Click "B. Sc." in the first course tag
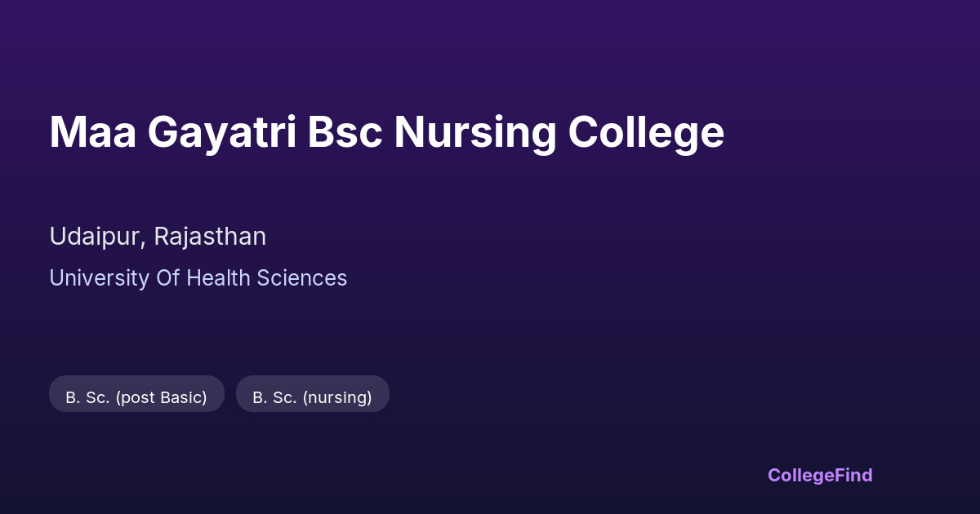Viewport: 980px width, 514px height. 88,397
